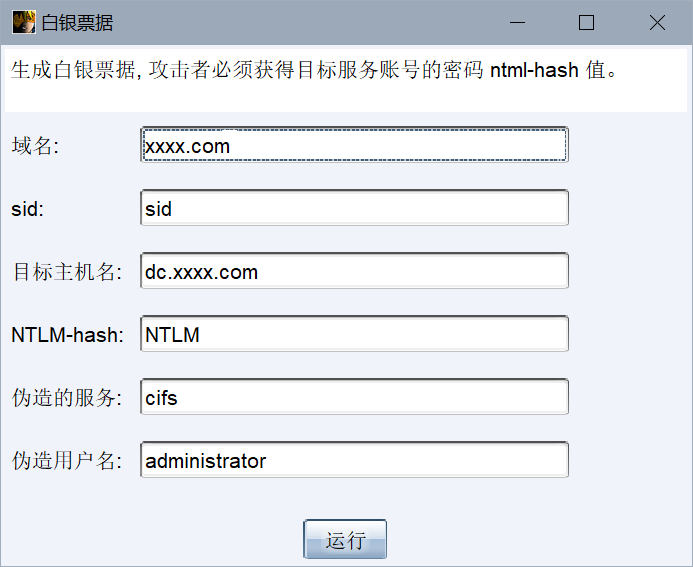Click the 白银票据 window title text

click(77, 23)
